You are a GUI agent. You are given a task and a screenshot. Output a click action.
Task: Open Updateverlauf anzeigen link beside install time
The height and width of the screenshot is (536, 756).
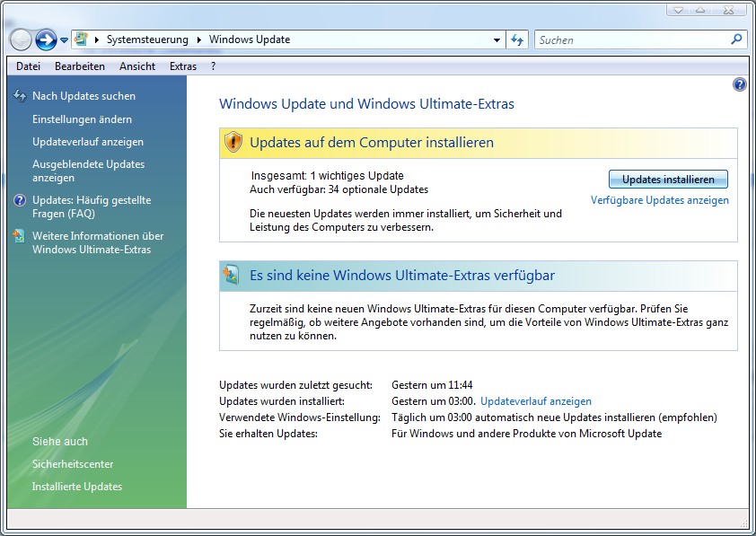536,401
